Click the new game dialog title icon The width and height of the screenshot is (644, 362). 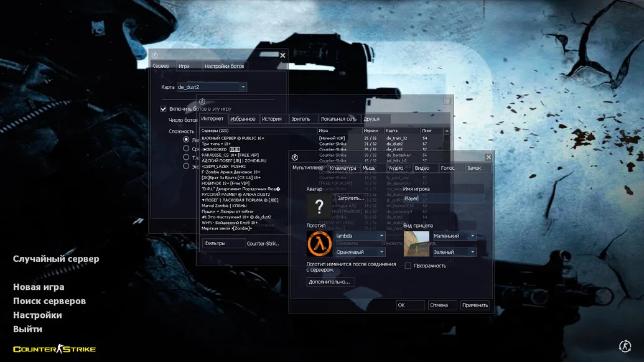pyautogui.click(x=155, y=55)
